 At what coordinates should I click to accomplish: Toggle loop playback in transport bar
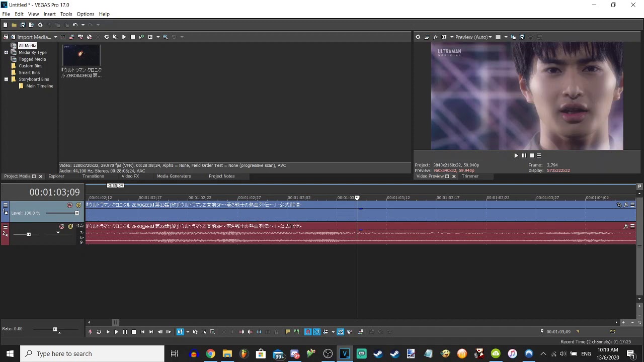(x=99, y=332)
